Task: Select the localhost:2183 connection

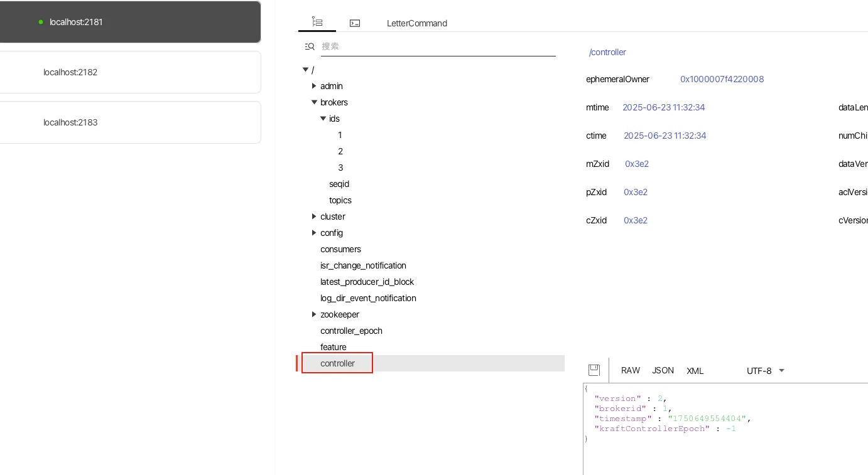Action: [x=130, y=122]
